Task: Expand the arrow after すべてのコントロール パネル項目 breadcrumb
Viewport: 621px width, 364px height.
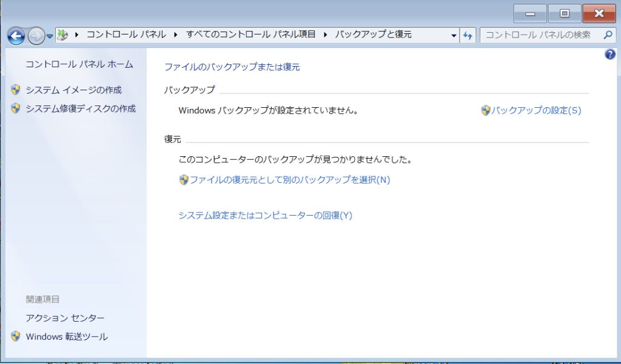Action: point(326,35)
